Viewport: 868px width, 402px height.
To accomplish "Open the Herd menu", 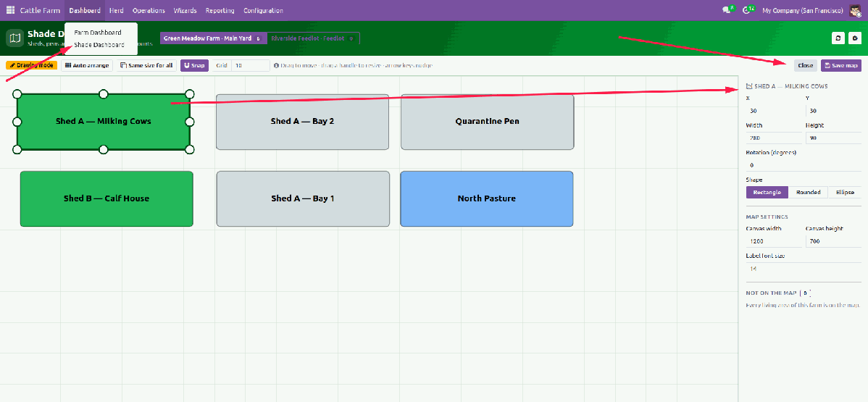I will coord(116,11).
